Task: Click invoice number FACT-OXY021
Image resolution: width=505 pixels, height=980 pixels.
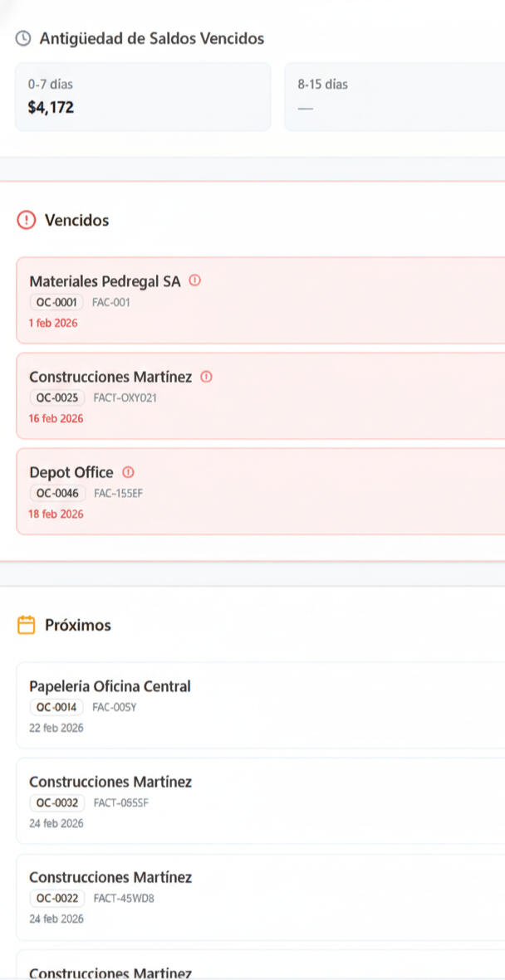Action: click(x=125, y=398)
